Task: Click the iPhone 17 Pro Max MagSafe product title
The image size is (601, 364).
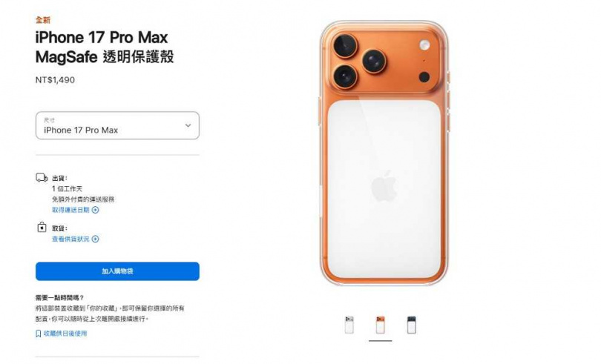Action: pyautogui.click(x=105, y=47)
